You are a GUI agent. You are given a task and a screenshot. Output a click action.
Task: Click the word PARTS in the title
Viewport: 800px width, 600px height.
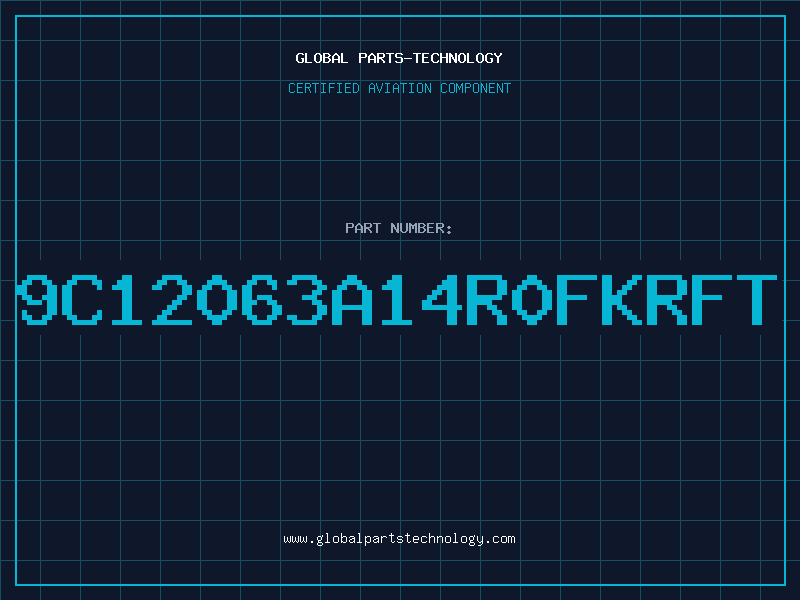point(381,58)
